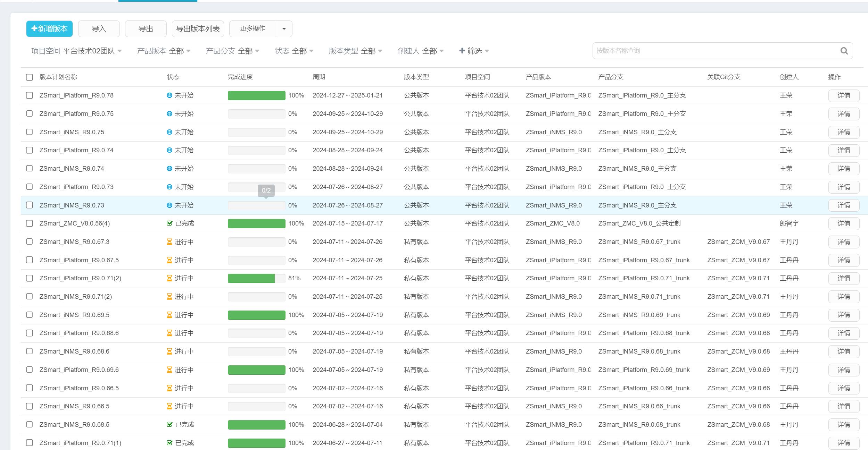Check the row ZSmart_iNMS_R9.0.75
The width and height of the screenshot is (868, 450).
click(x=30, y=132)
